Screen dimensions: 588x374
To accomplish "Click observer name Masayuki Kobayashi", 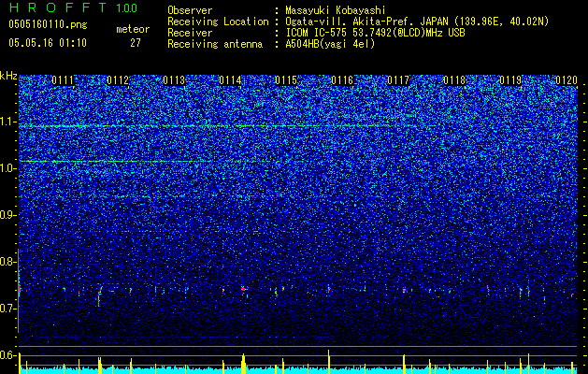I will click(336, 10).
